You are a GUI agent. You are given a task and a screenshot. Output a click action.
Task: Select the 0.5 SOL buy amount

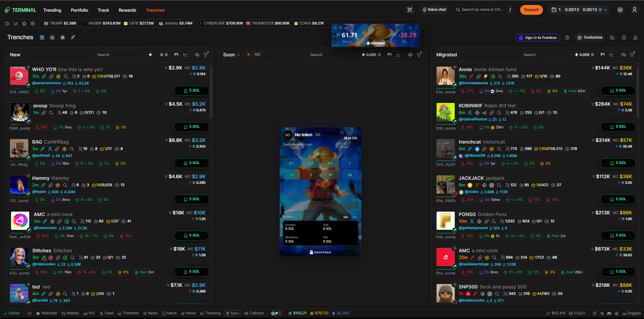point(330,163)
